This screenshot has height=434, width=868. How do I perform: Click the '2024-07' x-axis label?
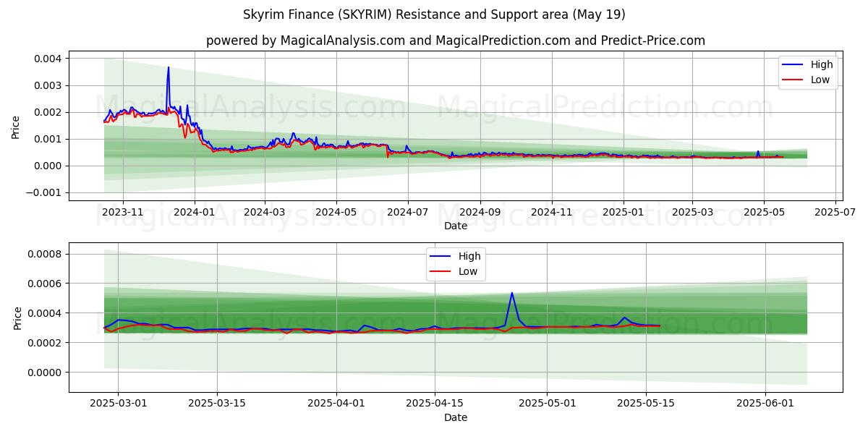(x=408, y=213)
